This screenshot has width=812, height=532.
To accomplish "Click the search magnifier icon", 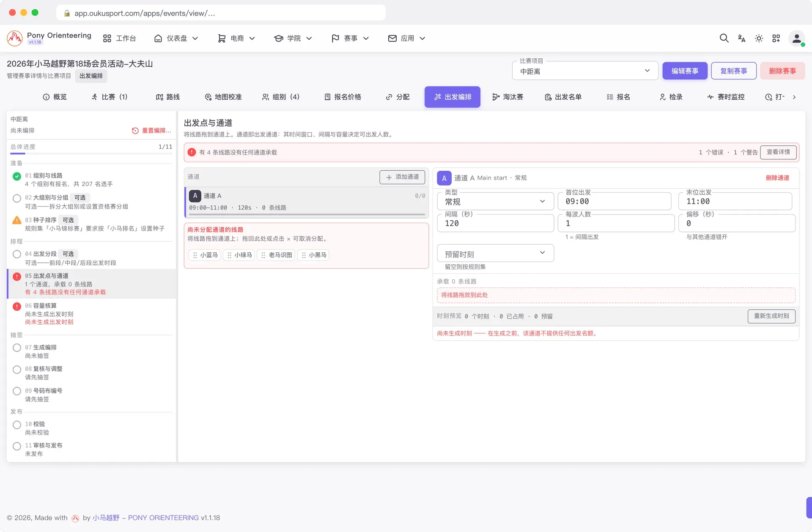I will 724,38.
